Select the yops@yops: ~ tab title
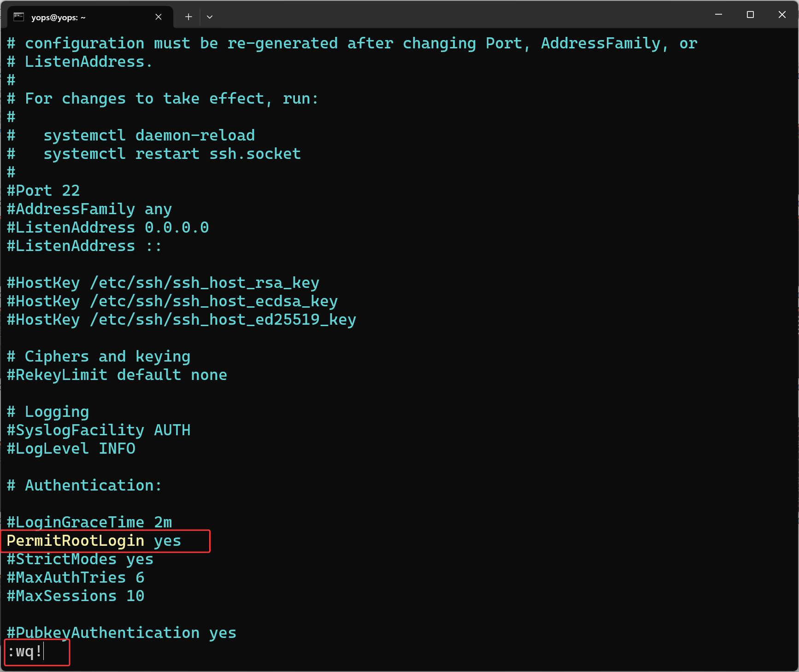799x672 pixels. [x=59, y=18]
